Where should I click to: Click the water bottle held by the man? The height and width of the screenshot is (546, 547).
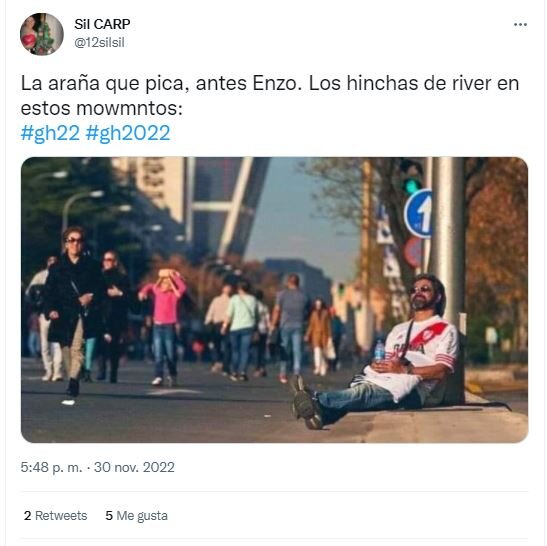(x=379, y=351)
